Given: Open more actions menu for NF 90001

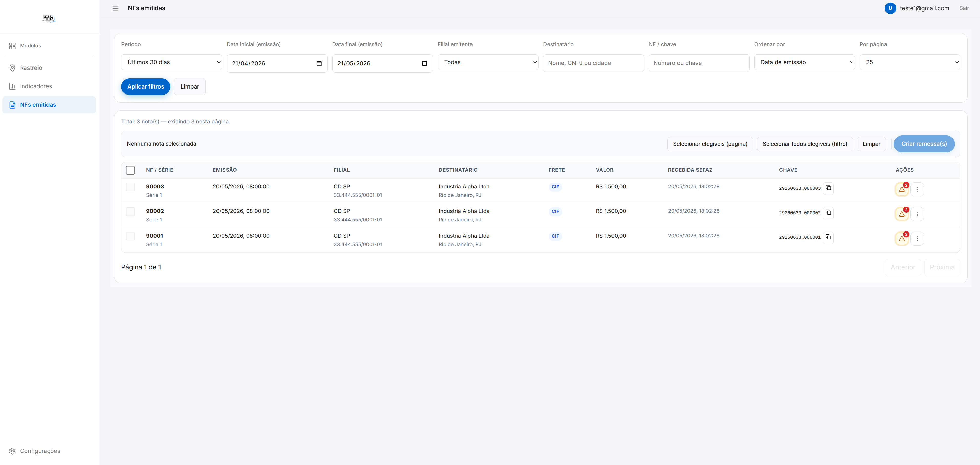Looking at the screenshot, I should click(x=917, y=239).
